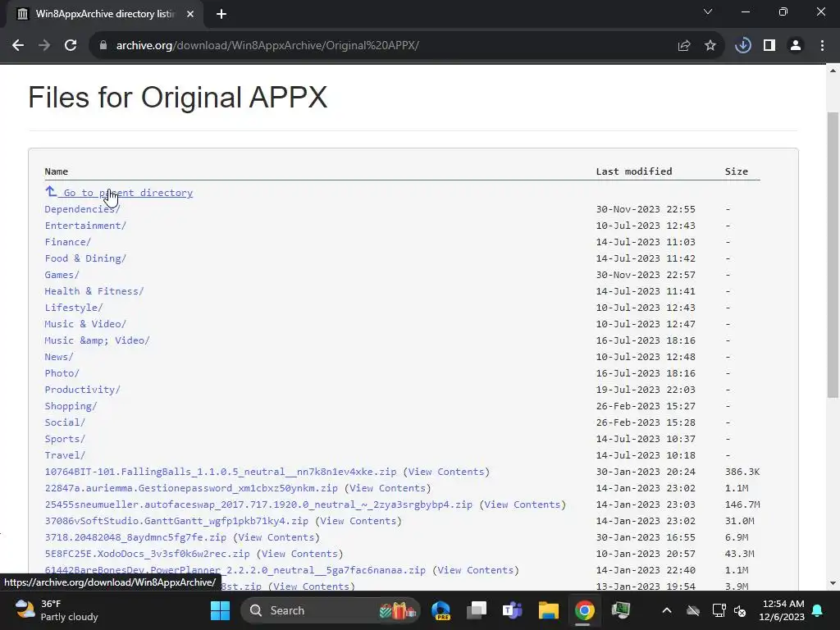Open the Photo/ folder
840x630 pixels.
62,373
